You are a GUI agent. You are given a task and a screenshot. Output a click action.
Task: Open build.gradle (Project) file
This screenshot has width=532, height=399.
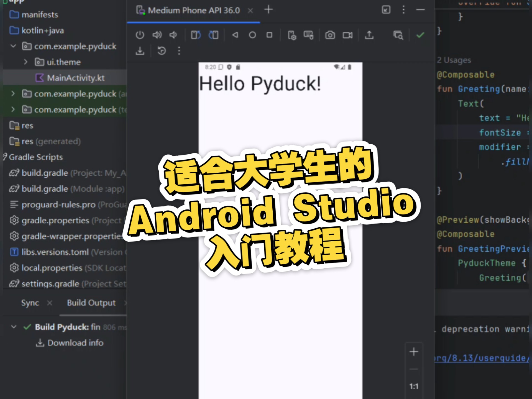[x=68, y=173]
